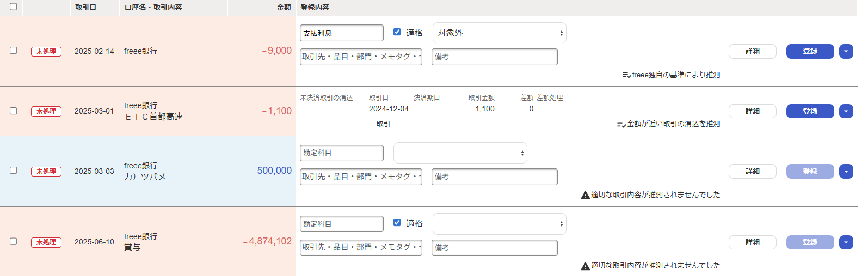Expand the empty tax dropdown in the 500,000 row
The width and height of the screenshot is (868, 276).
pos(460,153)
